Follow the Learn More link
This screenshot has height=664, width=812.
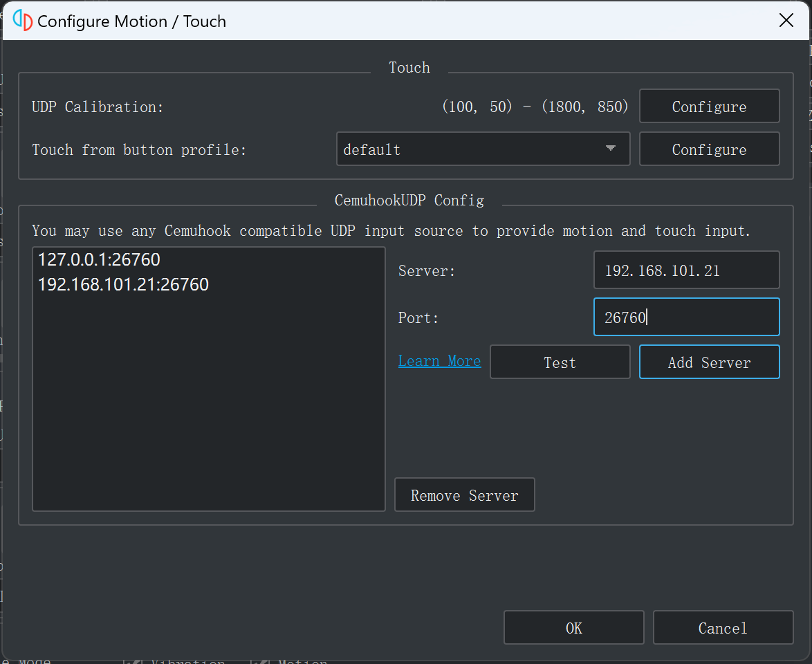(439, 361)
